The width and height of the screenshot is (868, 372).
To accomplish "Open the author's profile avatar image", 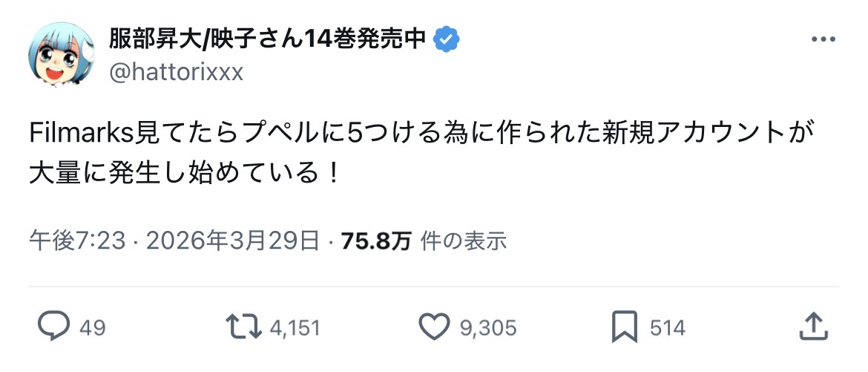I will [x=62, y=53].
